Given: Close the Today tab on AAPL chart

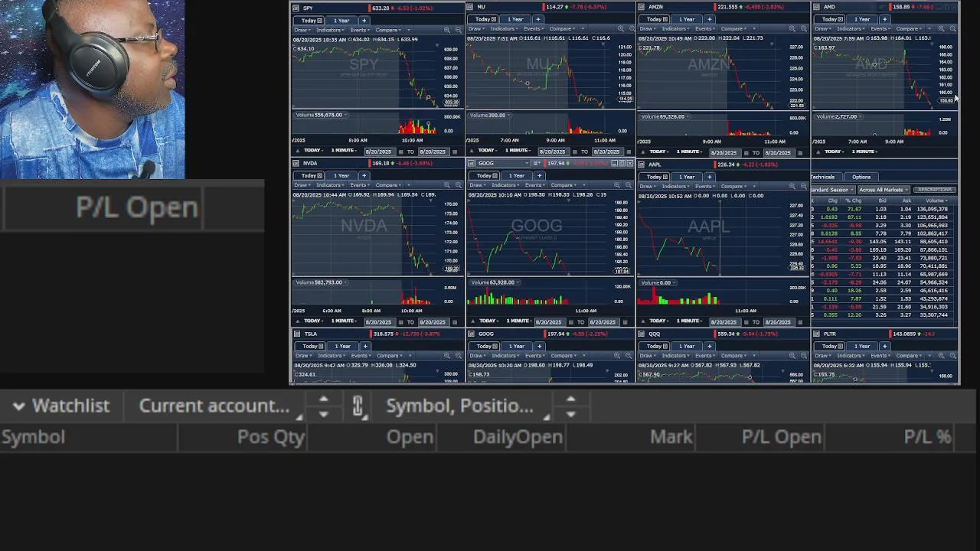Looking at the screenshot, I should coord(665,177).
